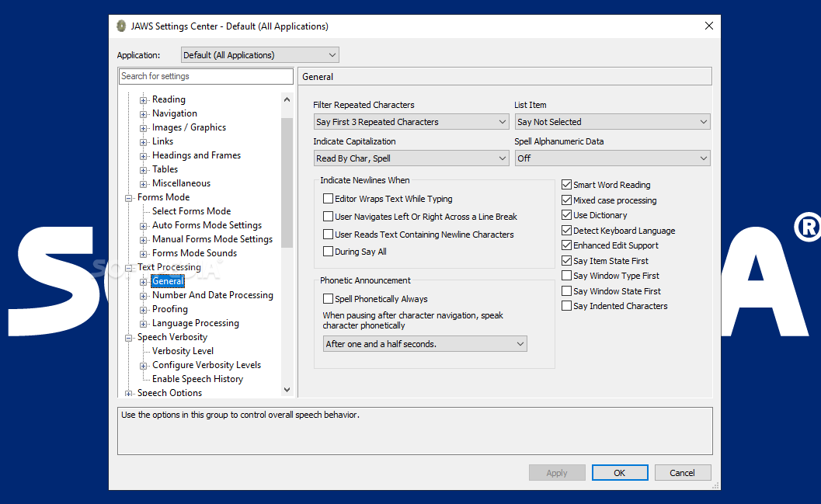The image size is (821, 504).
Task: Select the Tables tree item
Action: [165, 169]
